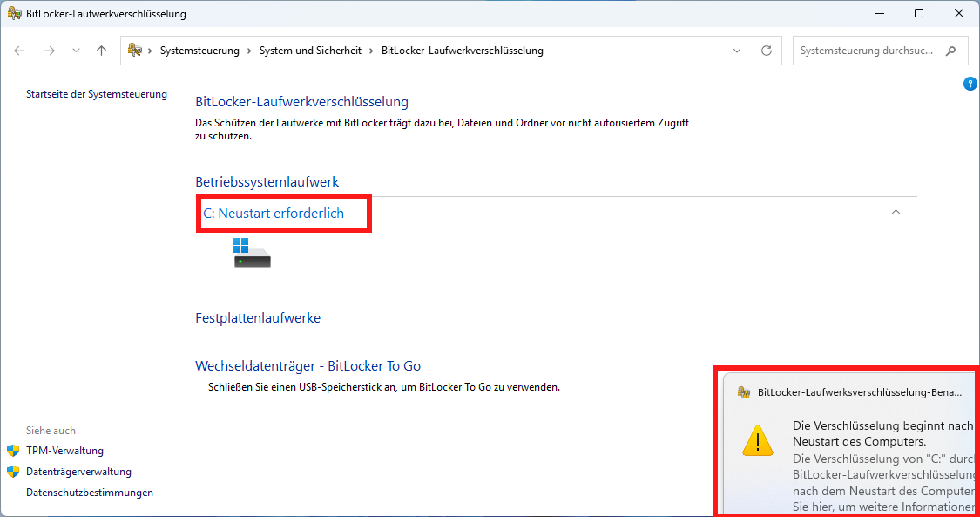This screenshot has height=517, width=980.
Task: Click the Windows system drive icon
Action: (x=252, y=253)
